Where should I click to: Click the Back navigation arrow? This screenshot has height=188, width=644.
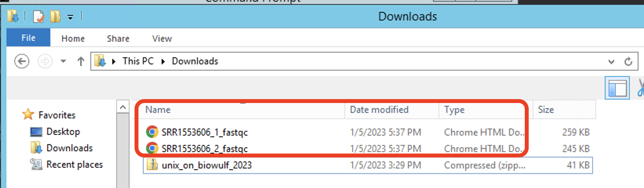pyautogui.click(x=22, y=61)
